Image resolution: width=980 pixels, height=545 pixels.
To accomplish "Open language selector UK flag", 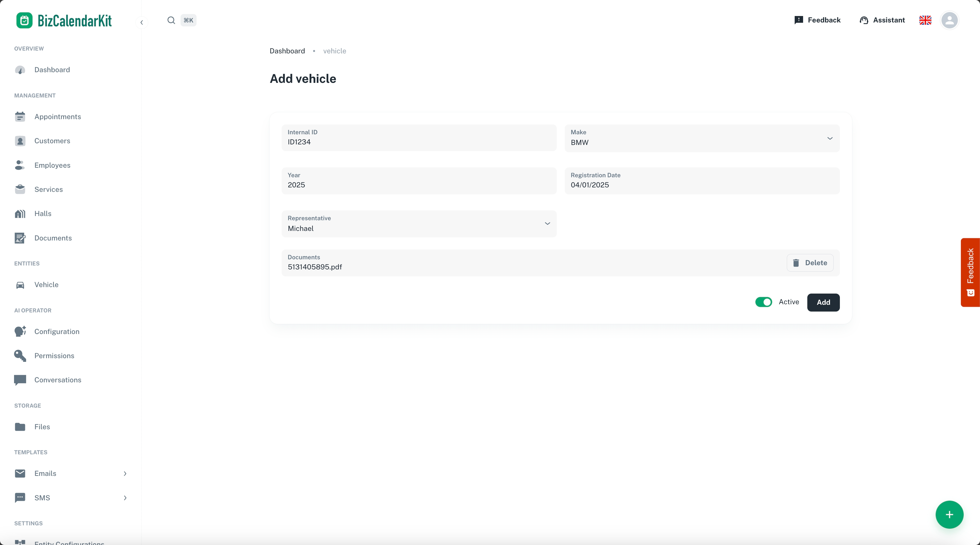I will tap(925, 20).
